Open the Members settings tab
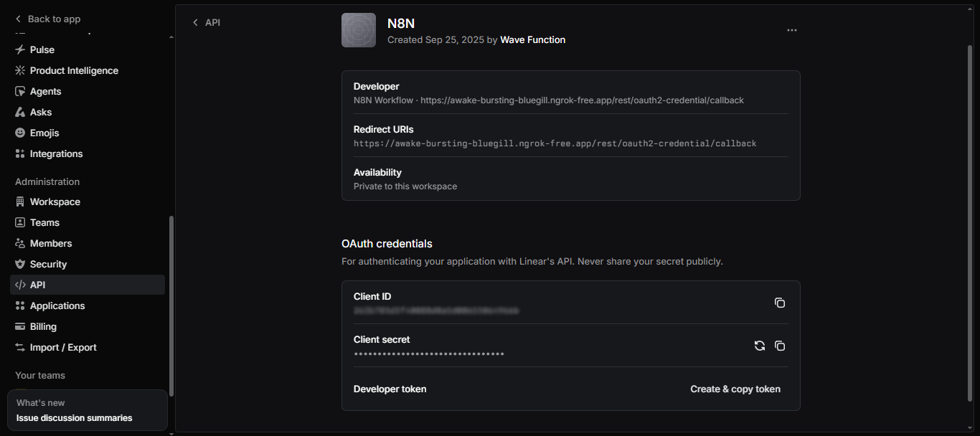The image size is (980, 436). (x=51, y=243)
